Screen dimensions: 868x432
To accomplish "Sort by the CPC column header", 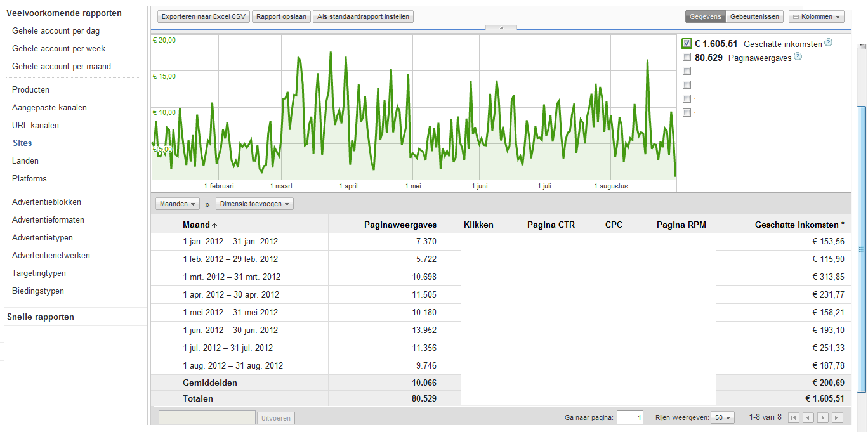I will click(614, 225).
